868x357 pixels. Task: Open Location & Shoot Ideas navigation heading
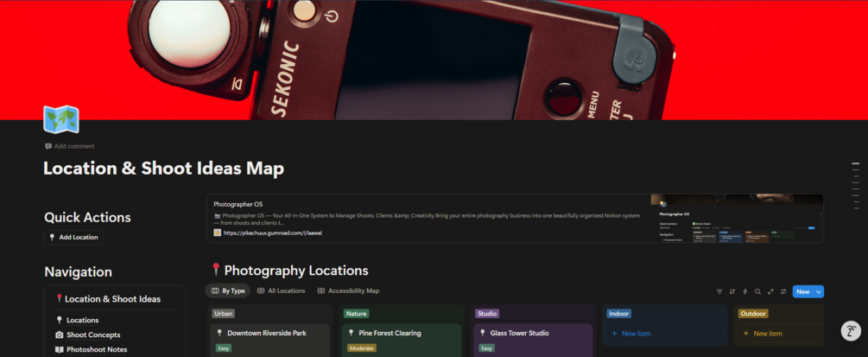point(112,299)
